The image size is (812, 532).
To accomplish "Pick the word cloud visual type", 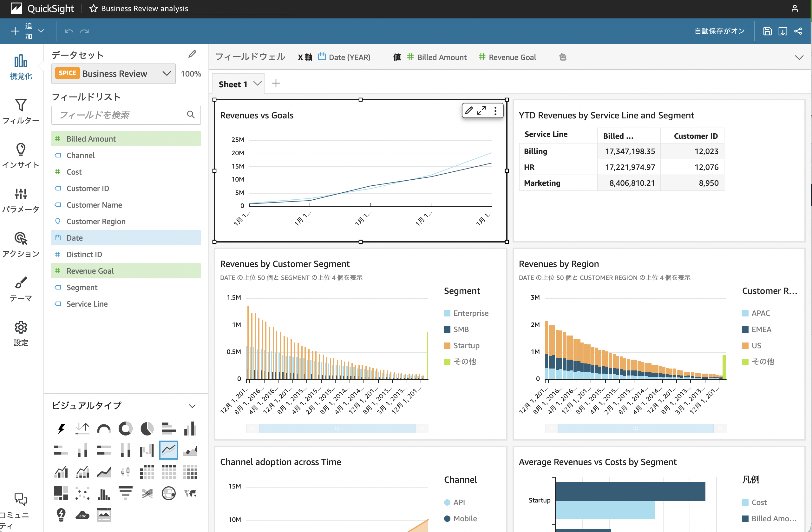I will click(x=82, y=515).
